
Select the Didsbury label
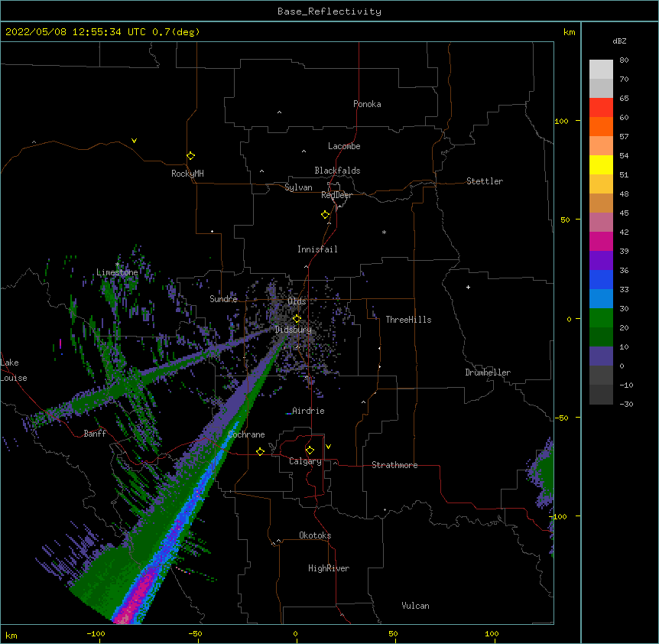[294, 330]
